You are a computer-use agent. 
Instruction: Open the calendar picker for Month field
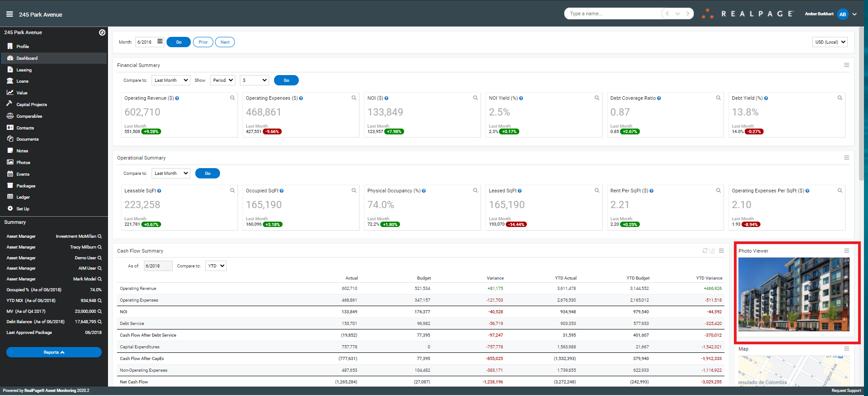(160, 41)
